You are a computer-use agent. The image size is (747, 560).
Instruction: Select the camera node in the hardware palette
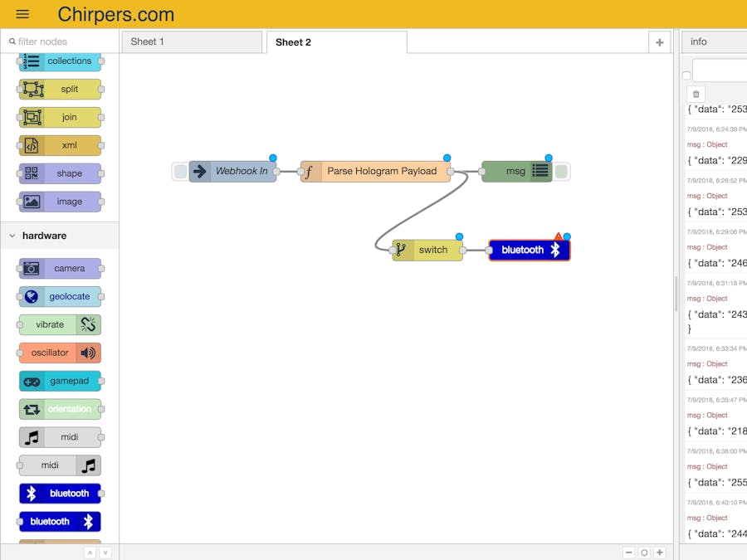(x=58, y=268)
